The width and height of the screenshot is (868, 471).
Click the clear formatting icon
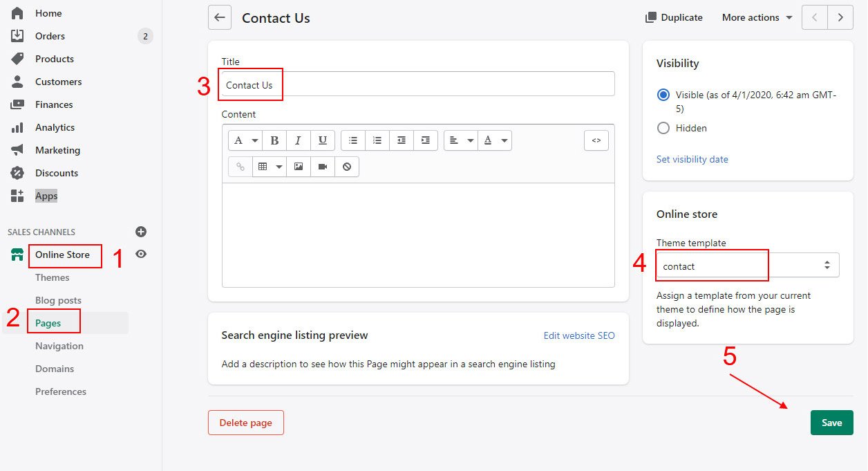tap(347, 167)
